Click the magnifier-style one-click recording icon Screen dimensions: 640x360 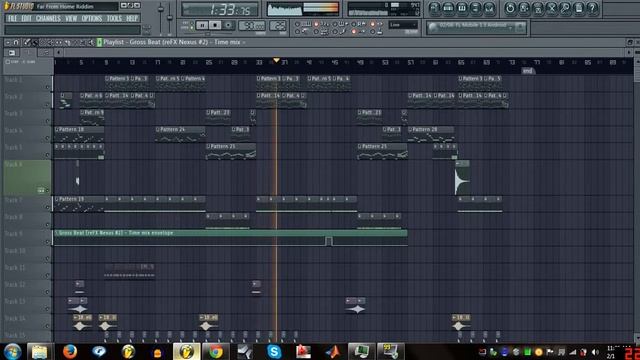(565, 8)
